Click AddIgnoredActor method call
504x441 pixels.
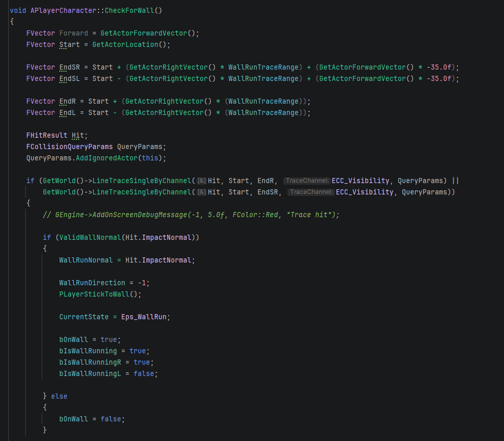click(106, 158)
